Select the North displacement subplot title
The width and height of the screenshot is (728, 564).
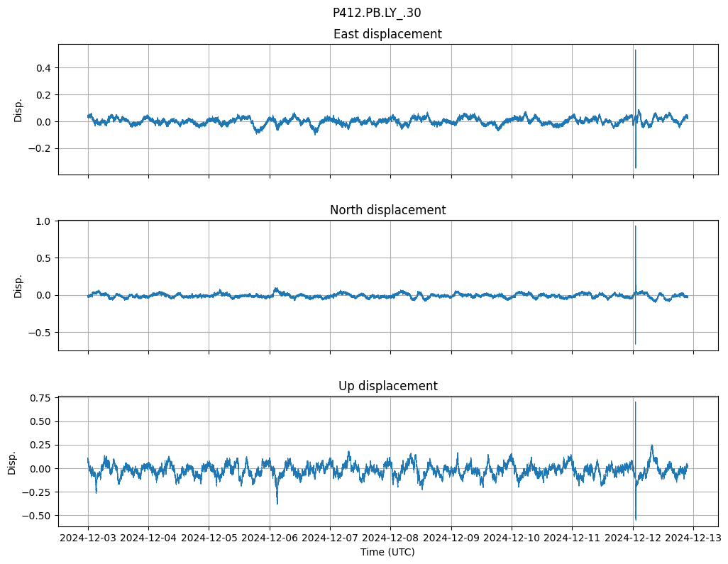(x=387, y=210)
